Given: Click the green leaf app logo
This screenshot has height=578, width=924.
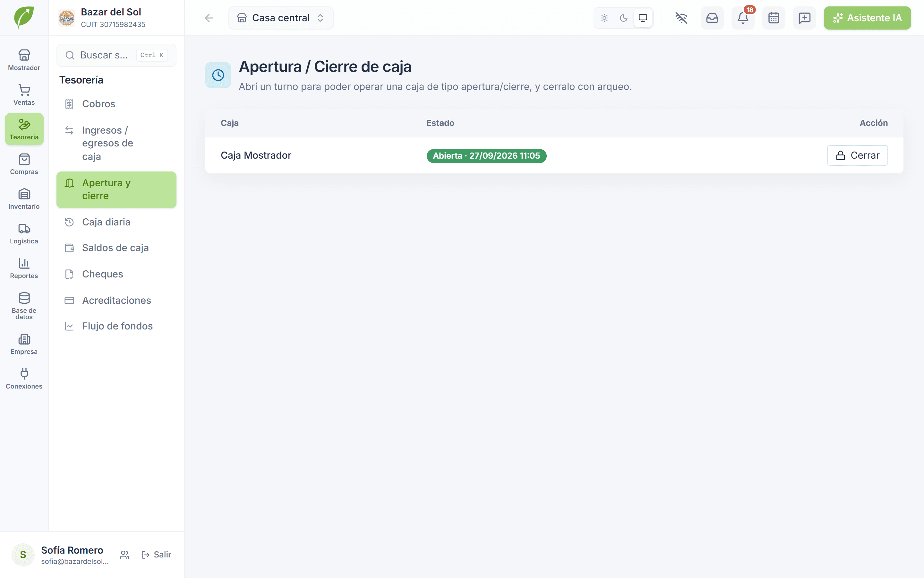Looking at the screenshot, I should (24, 18).
